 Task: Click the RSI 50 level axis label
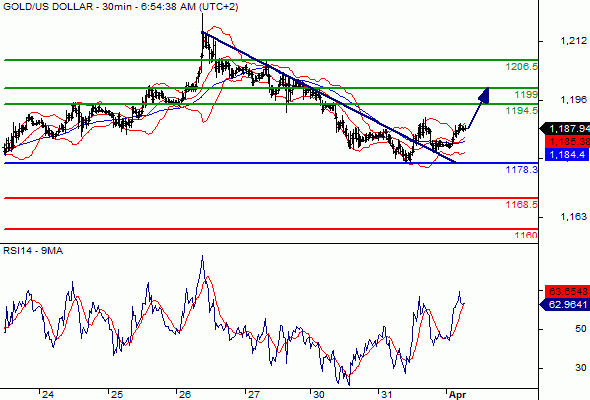pos(581,329)
